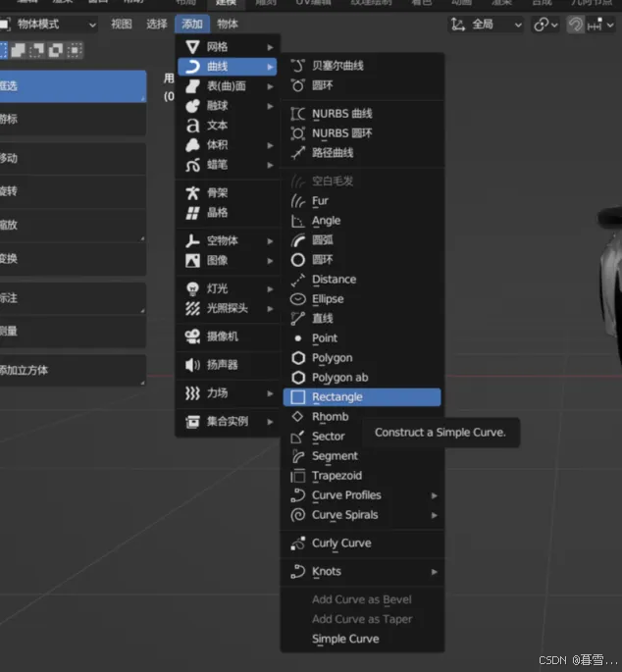Expand the Curve Spirals submenu
Image resolution: width=622 pixels, height=672 pixels.
tap(362, 516)
